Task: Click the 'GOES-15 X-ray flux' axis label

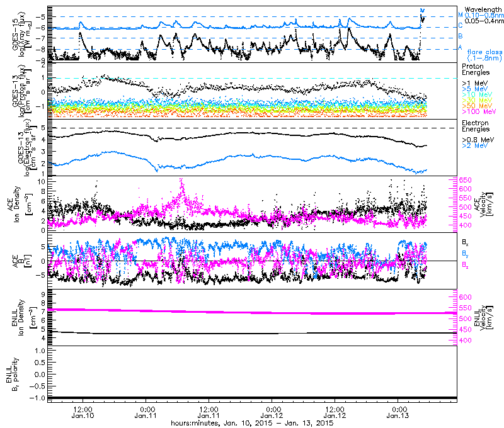Action: pos(21,34)
